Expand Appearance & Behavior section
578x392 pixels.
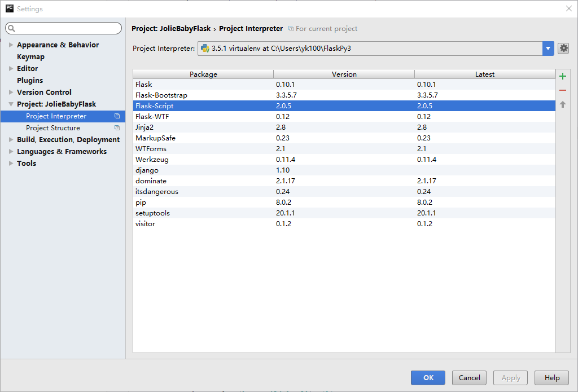(11, 45)
